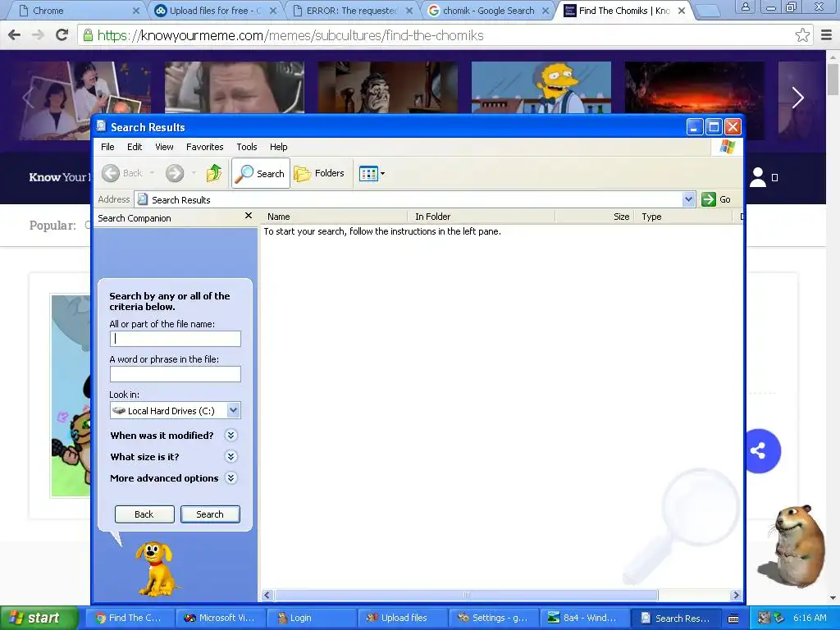Open the Help menu
The width and height of the screenshot is (840, 630).
pyautogui.click(x=279, y=147)
